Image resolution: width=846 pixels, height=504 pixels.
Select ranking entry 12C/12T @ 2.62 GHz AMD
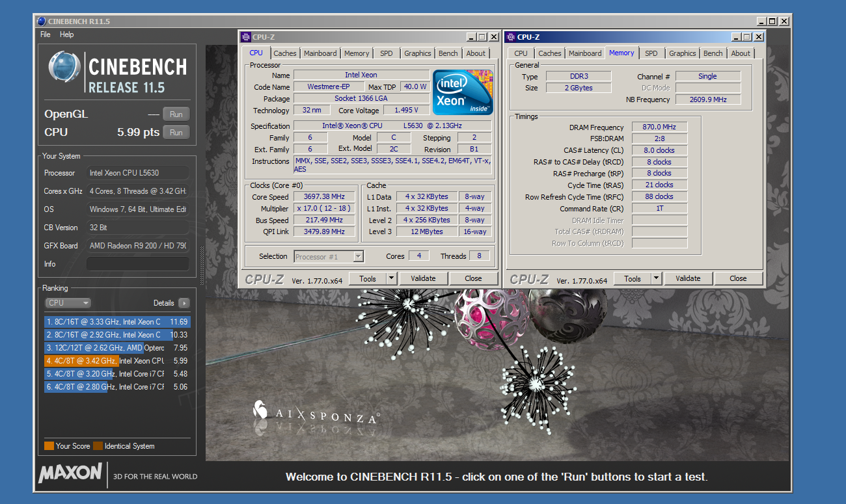(116, 348)
